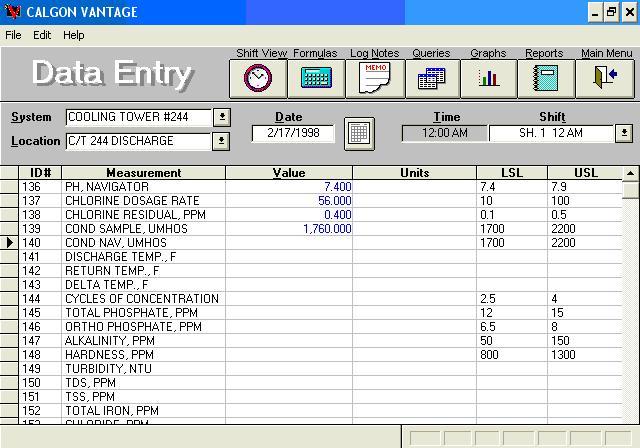Select row selector for ID 136
The height and width of the screenshot is (448, 640).
9,187
